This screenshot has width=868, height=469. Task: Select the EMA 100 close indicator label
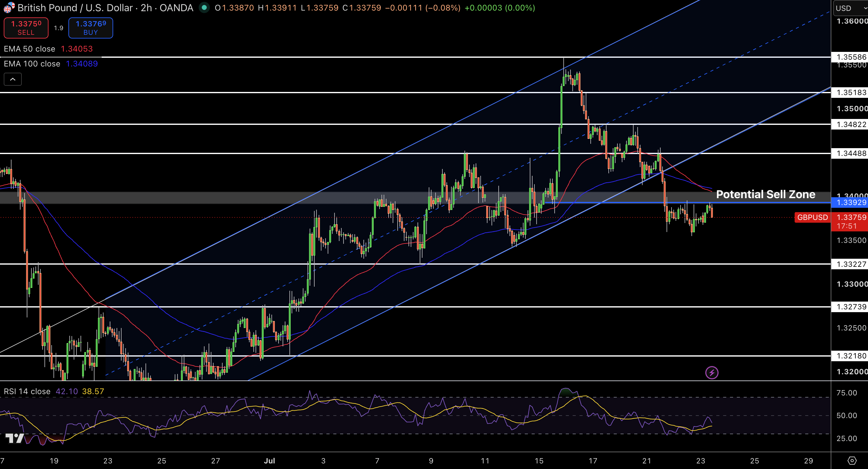[x=32, y=64]
